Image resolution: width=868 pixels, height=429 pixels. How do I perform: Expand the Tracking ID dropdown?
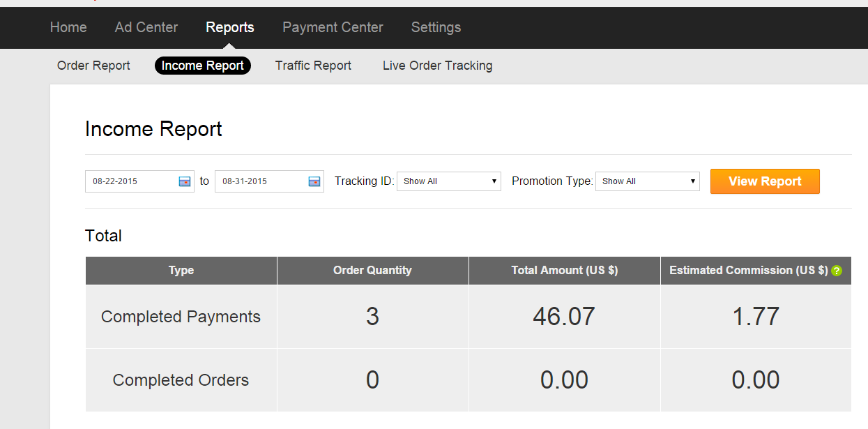(x=449, y=181)
